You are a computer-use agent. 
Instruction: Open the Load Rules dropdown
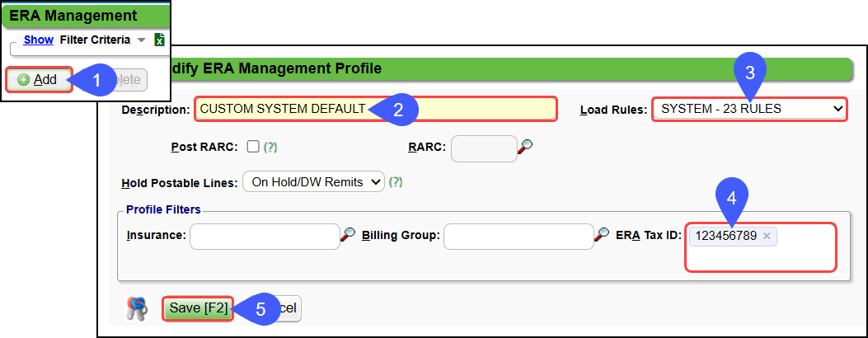748,109
